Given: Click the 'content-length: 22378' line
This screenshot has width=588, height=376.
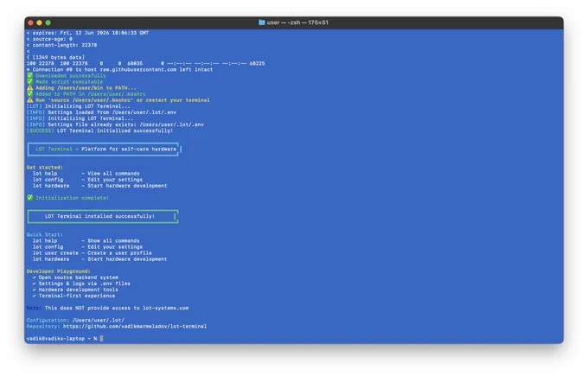Looking at the screenshot, I should pos(62,45).
